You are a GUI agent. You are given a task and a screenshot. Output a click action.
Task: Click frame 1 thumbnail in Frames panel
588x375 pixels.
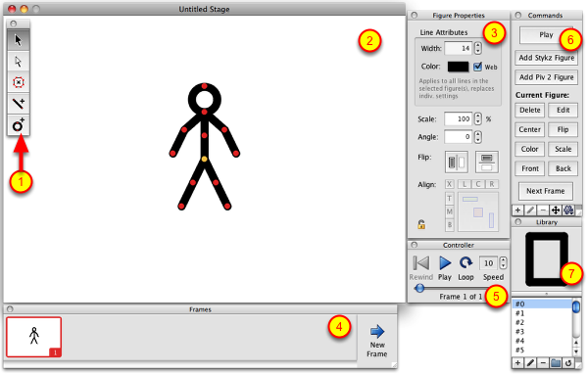click(x=33, y=337)
